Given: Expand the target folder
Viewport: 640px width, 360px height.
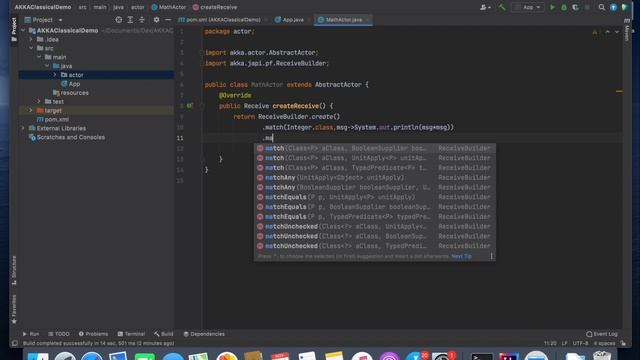Looking at the screenshot, I should click(x=31, y=110).
